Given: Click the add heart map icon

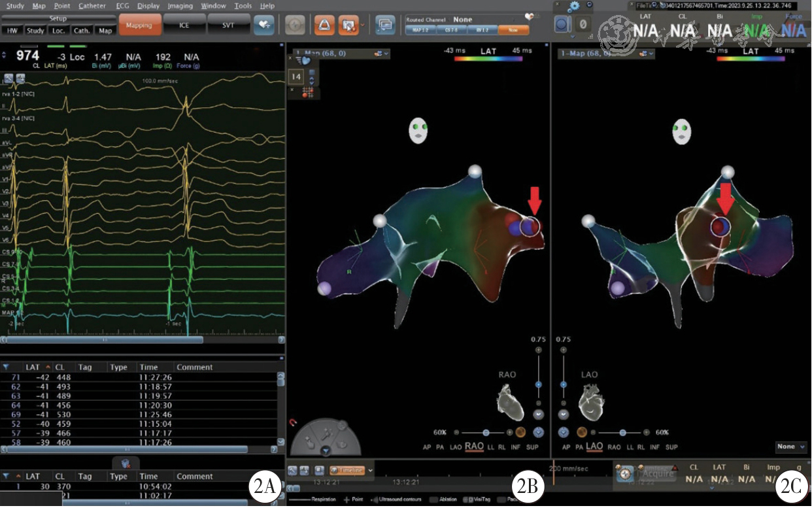Looking at the screenshot, I should click(x=264, y=25).
